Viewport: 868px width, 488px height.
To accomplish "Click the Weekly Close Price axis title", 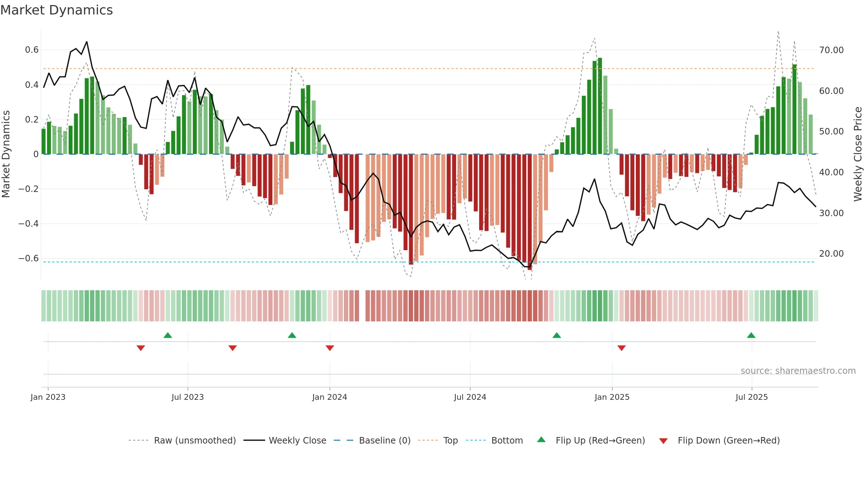I will (858, 154).
